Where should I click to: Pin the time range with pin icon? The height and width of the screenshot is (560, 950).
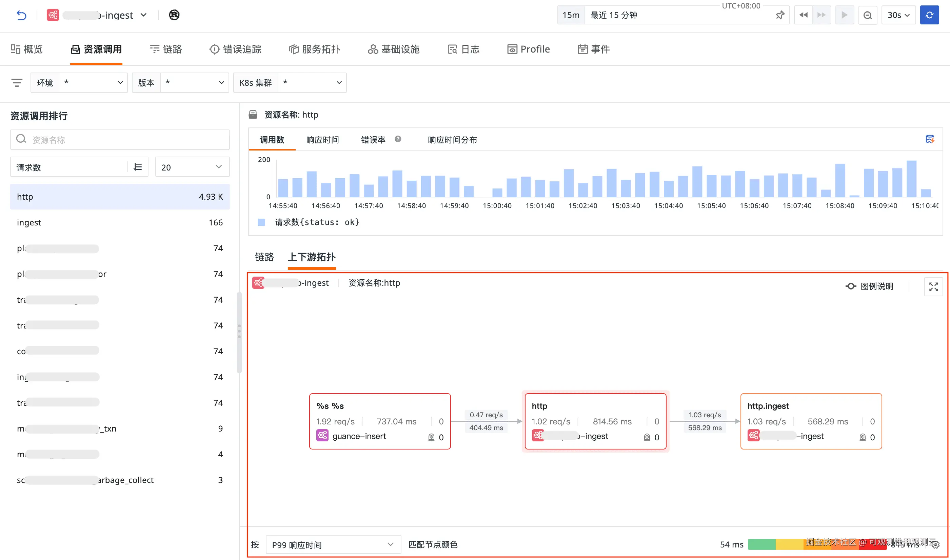(779, 15)
